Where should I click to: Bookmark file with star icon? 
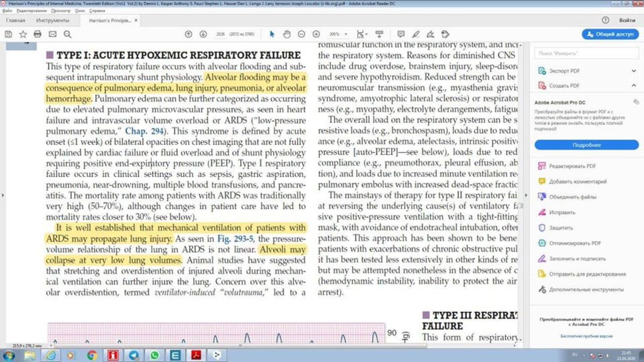click(23, 34)
